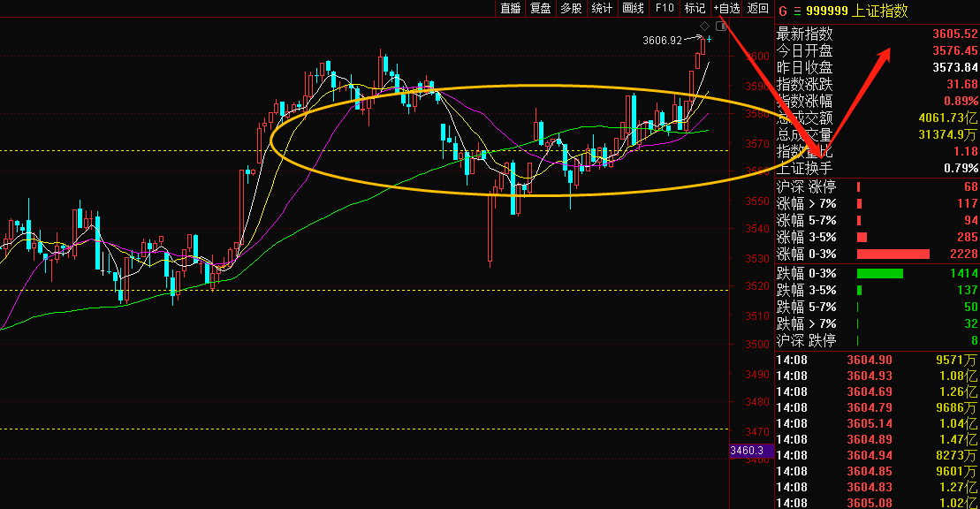The height and width of the screenshot is (509, 980).
Task: Click the 标记 mark button
Action: click(695, 8)
